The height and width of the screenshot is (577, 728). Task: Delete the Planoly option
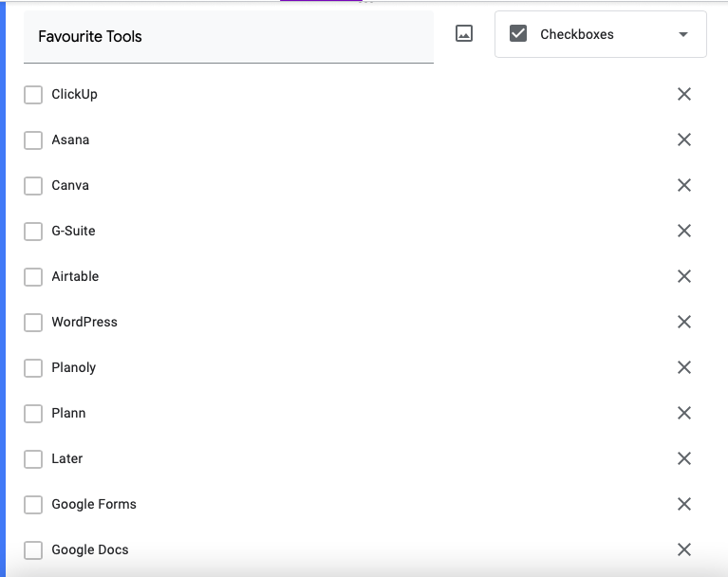(x=684, y=367)
